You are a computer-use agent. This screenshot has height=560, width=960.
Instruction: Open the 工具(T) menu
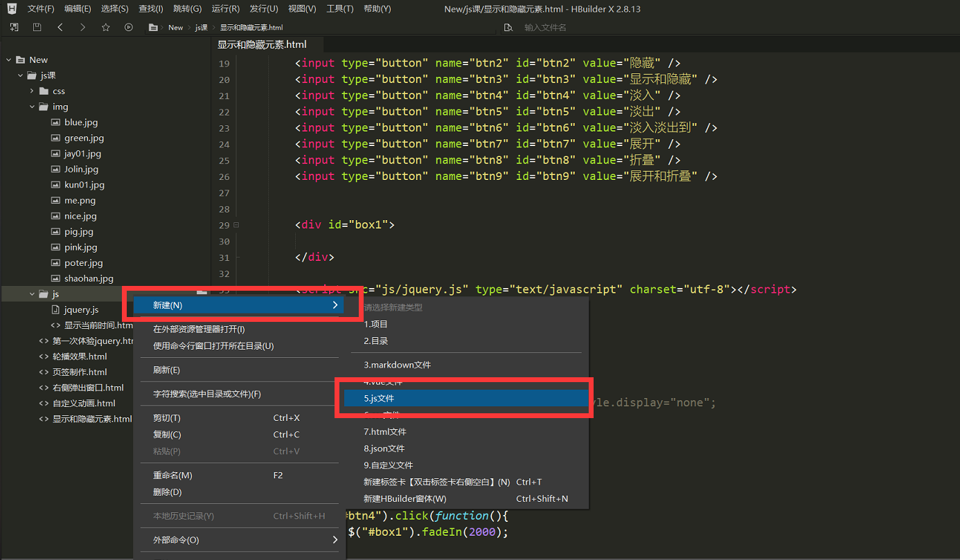coord(339,9)
